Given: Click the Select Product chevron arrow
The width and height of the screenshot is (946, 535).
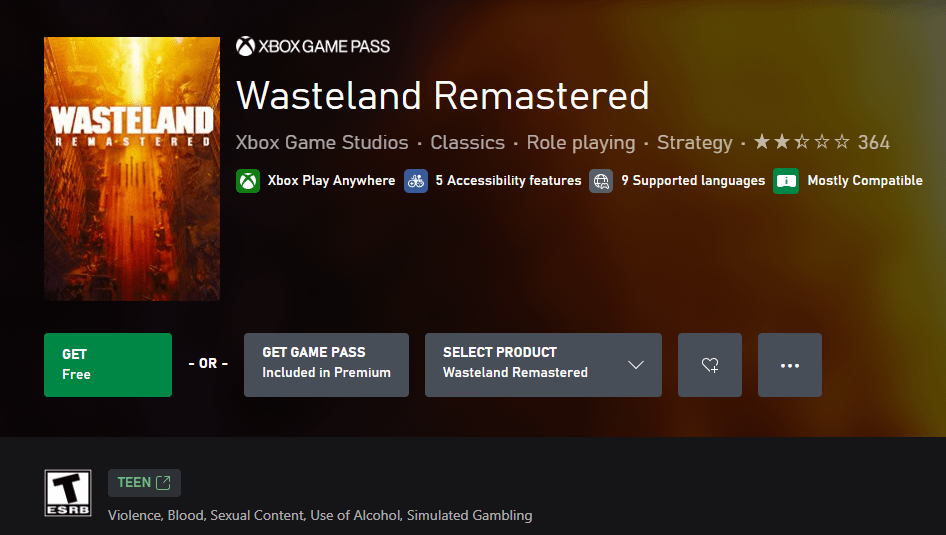Looking at the screenshot, I should [636, 365].
